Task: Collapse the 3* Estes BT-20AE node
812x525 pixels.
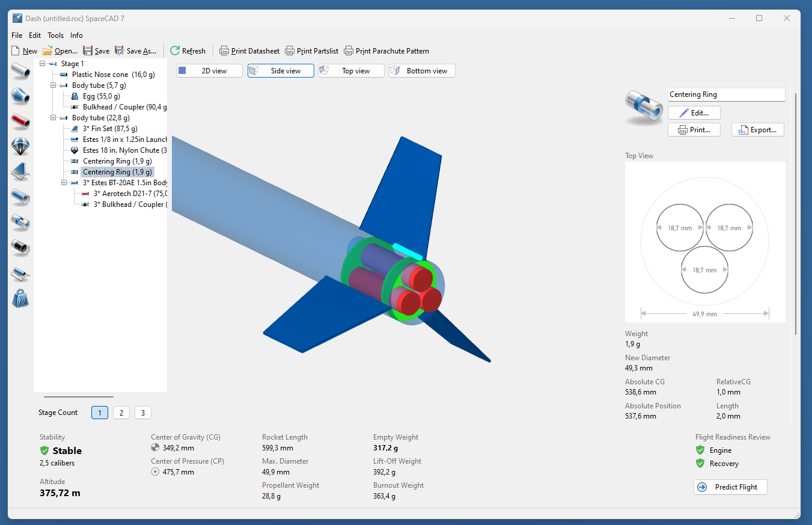Action: [x=64, y=183]
